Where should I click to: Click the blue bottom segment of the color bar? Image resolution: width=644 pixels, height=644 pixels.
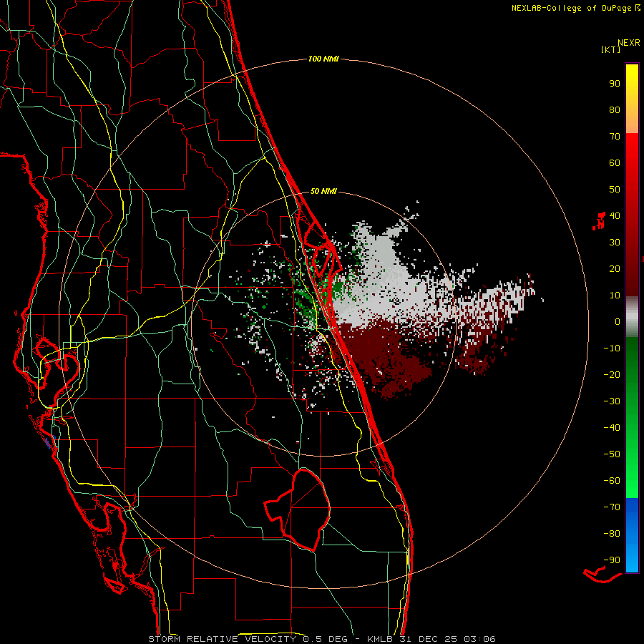(x=632, y=535)
